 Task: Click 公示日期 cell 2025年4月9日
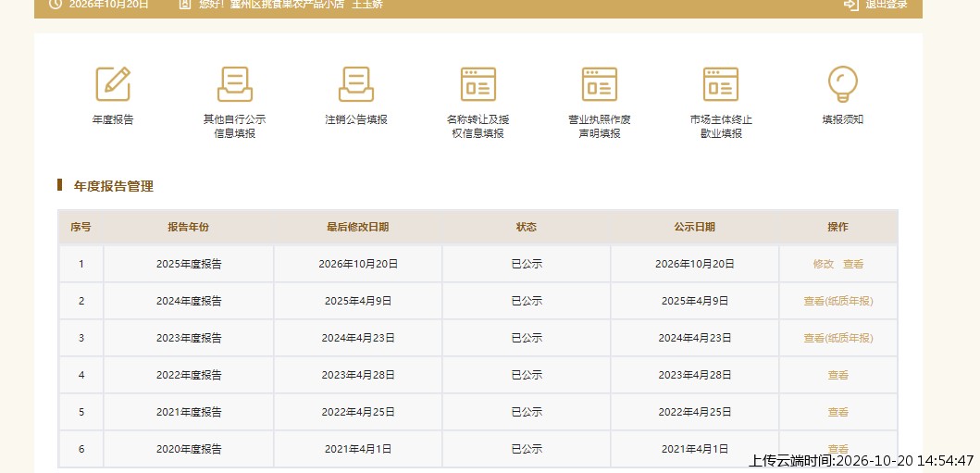coord(694,301)
